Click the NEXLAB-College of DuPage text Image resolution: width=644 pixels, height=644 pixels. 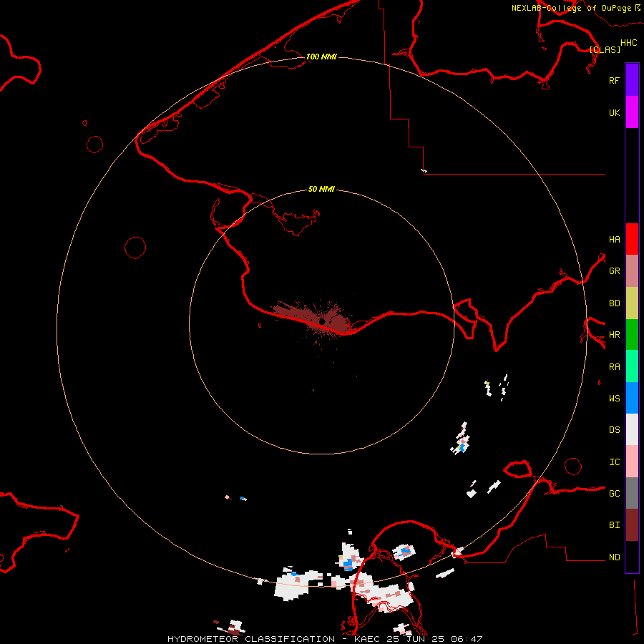[x=571, y=8]
